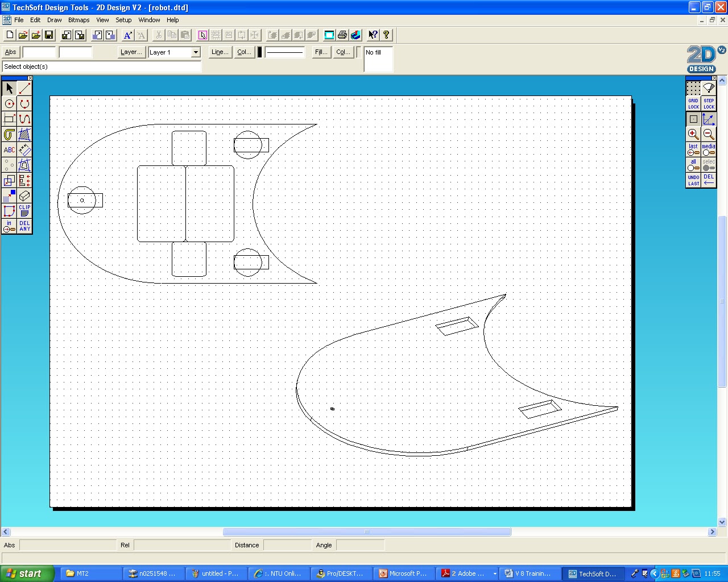Open a file with the Open folder icon
This screenshot has height=582, width=728.
(23, 35)
